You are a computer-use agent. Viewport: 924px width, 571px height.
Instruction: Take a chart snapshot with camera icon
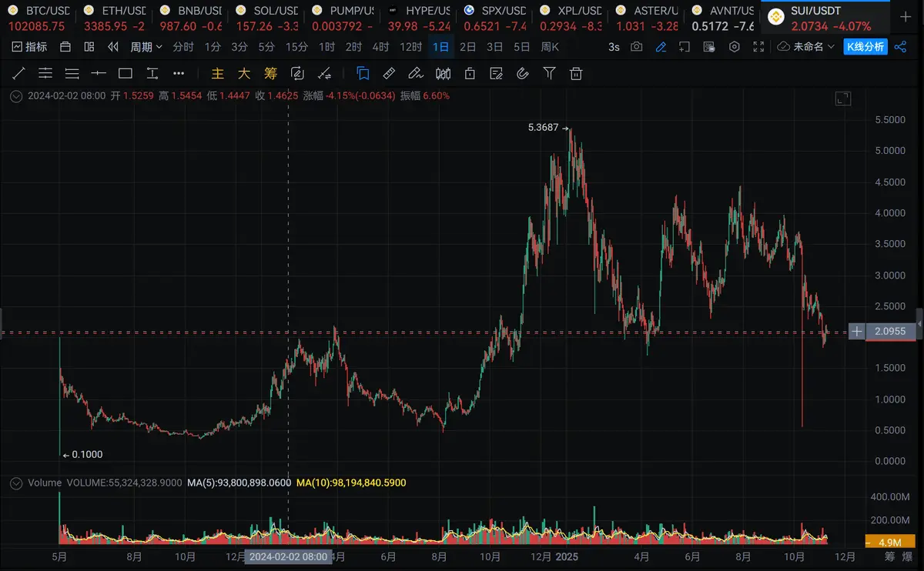click(x=637, y=47)
